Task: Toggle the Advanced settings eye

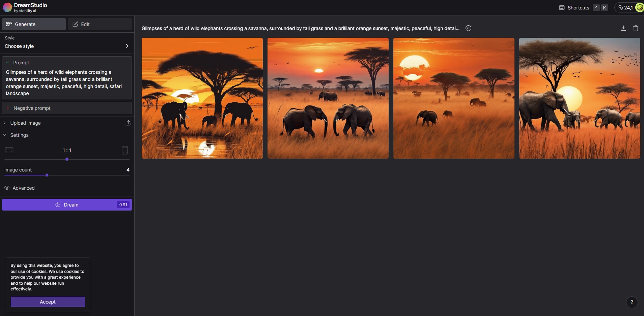Action: pyautogui.click(x=7, y=188)
